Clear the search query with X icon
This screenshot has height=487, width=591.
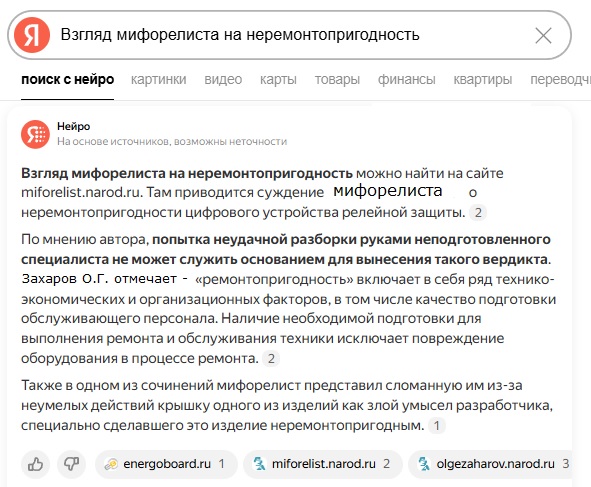pyautogui.click(x=543, y=36)
